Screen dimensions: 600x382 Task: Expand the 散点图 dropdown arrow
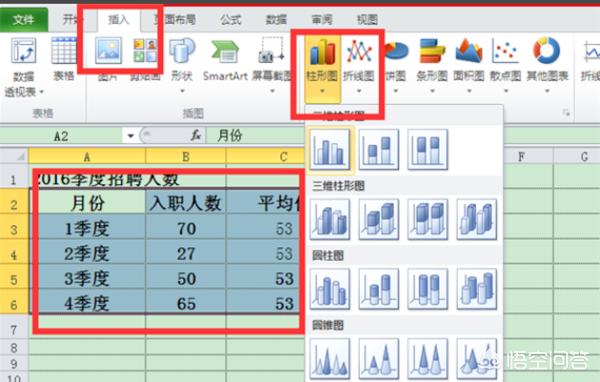505,91
